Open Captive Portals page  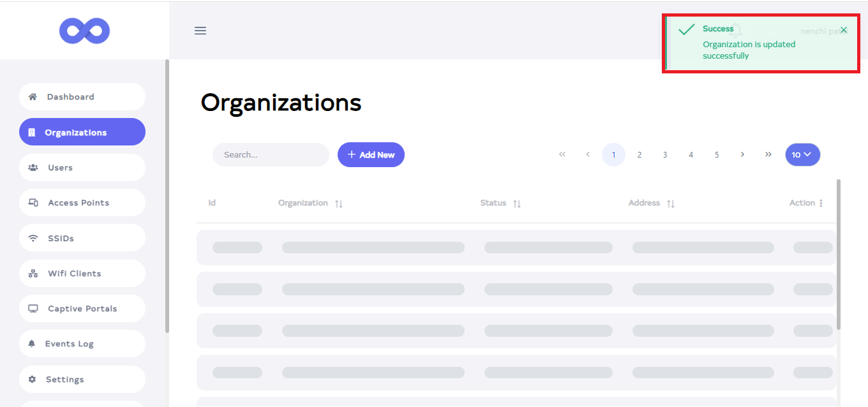pos(82,309)
